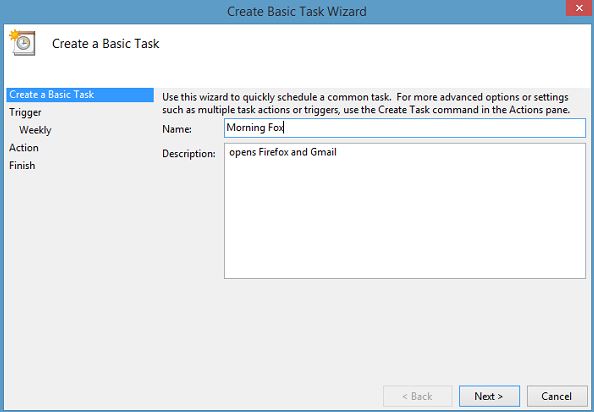Cancel the basic task wizard
594x412 pixels.
coord(557,396)
